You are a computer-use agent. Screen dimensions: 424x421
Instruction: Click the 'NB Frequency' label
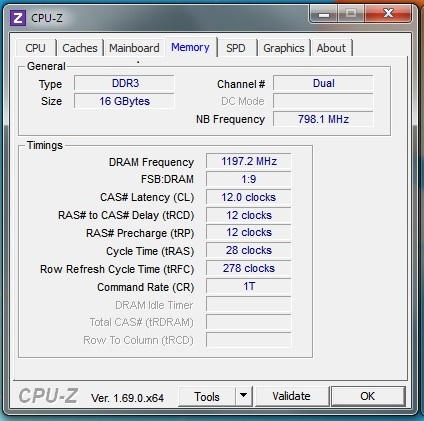click(230, 119)
